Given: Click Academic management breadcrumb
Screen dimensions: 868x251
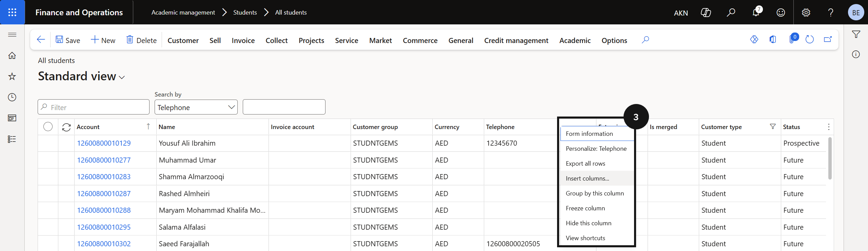Looking at the screenshot, I should [x=183, y=13].
